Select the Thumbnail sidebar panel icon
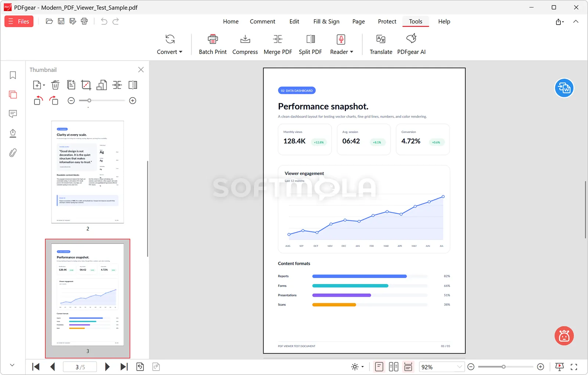Viewport: 588px width, 375px height. click(13, 94)
